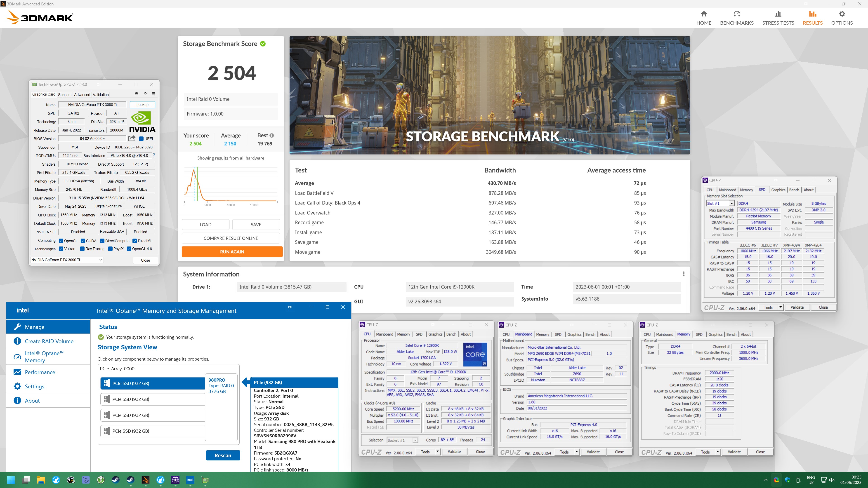Toggle the DirectML checkbox
The image size is (868, 488).
pyautogui.click(x=135, y=241)
